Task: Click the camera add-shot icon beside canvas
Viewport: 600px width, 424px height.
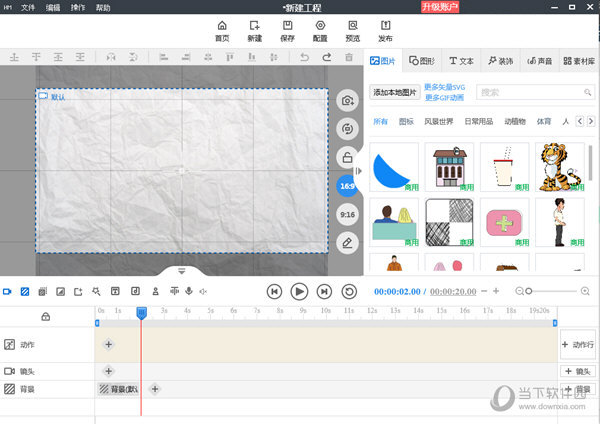Action: (347, 101)
